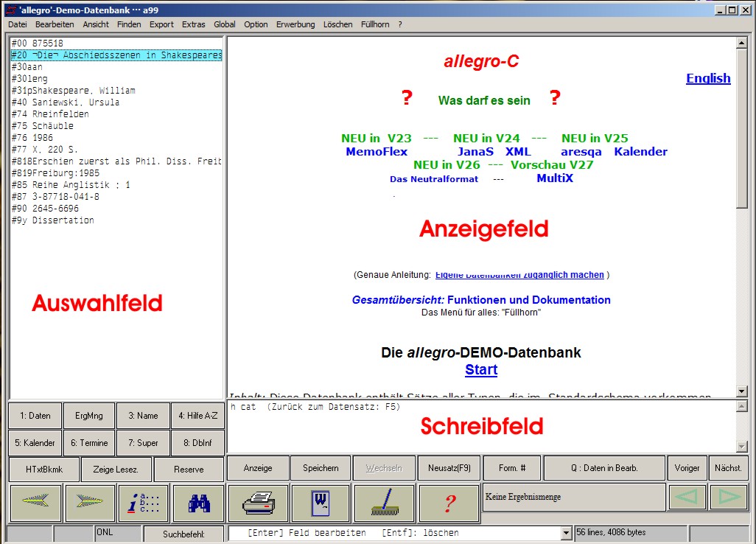Click display field scrollbar down arrow
The width and height of the screenshot is (756, 544).
tap(742, 391)
